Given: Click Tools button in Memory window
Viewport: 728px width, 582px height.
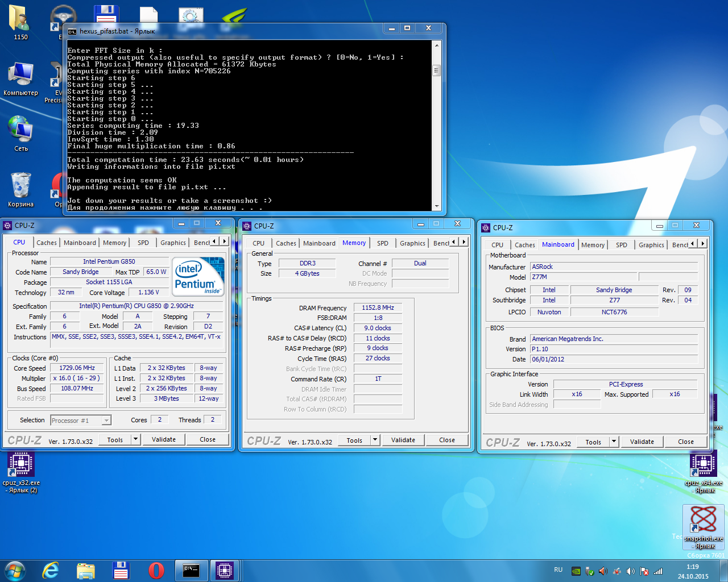Looking at the screenshot, I should tap(354, 440).
